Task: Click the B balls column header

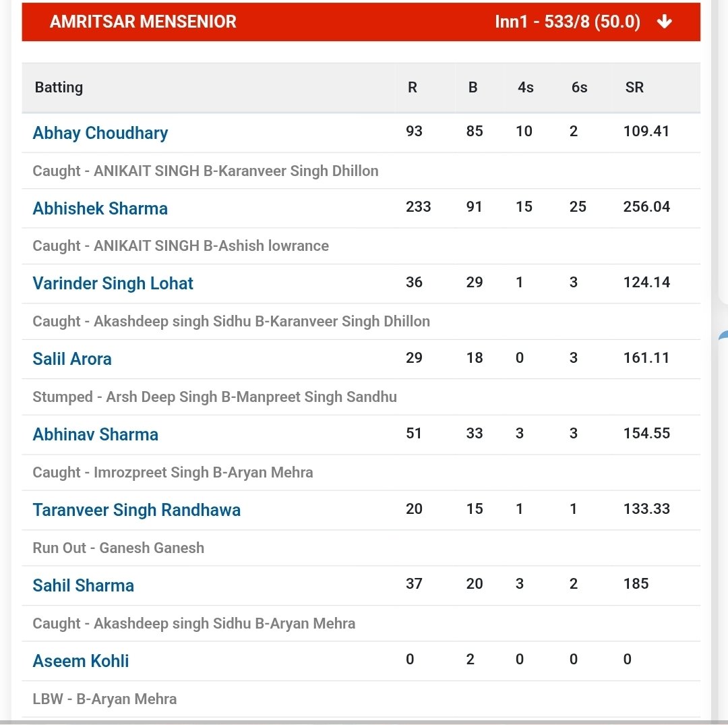Action: point(473,87)
